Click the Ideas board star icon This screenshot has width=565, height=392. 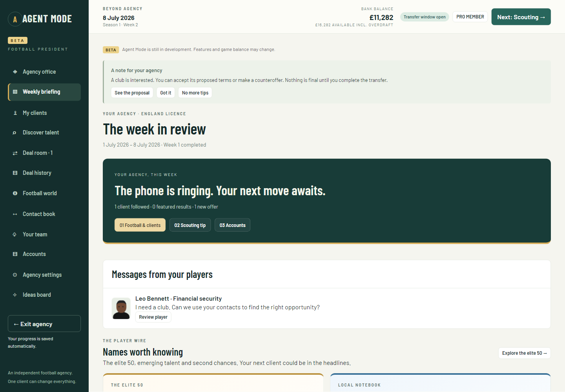[15, 295]
